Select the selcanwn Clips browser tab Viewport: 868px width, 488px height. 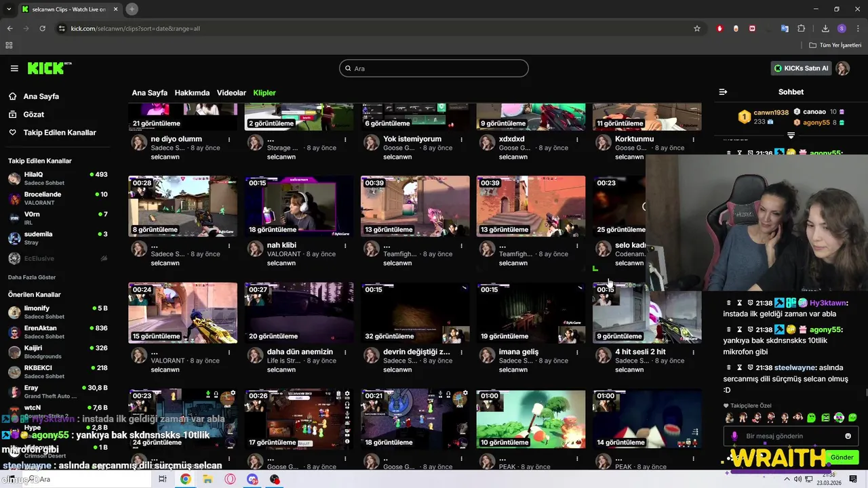(x=70, y=9)
